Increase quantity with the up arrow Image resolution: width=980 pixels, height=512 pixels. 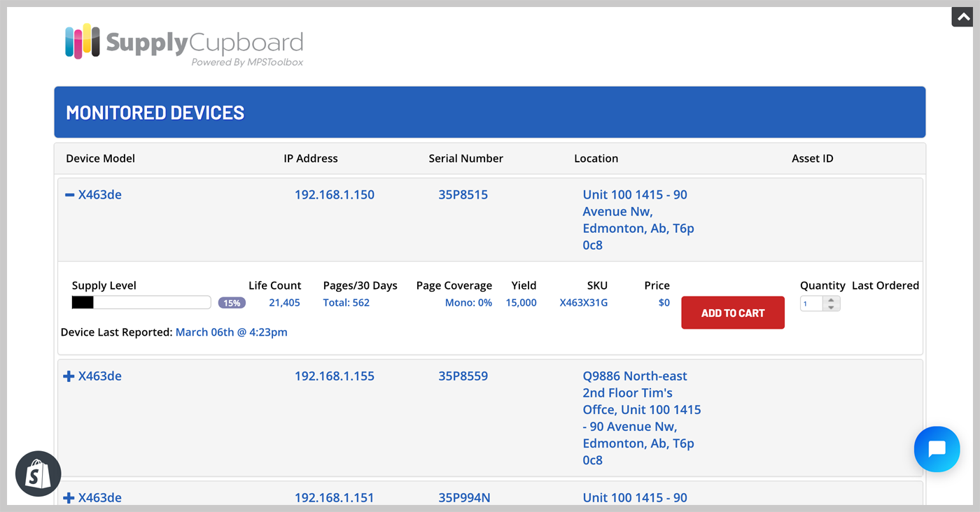pyautogui.click(x=831, y=300)
